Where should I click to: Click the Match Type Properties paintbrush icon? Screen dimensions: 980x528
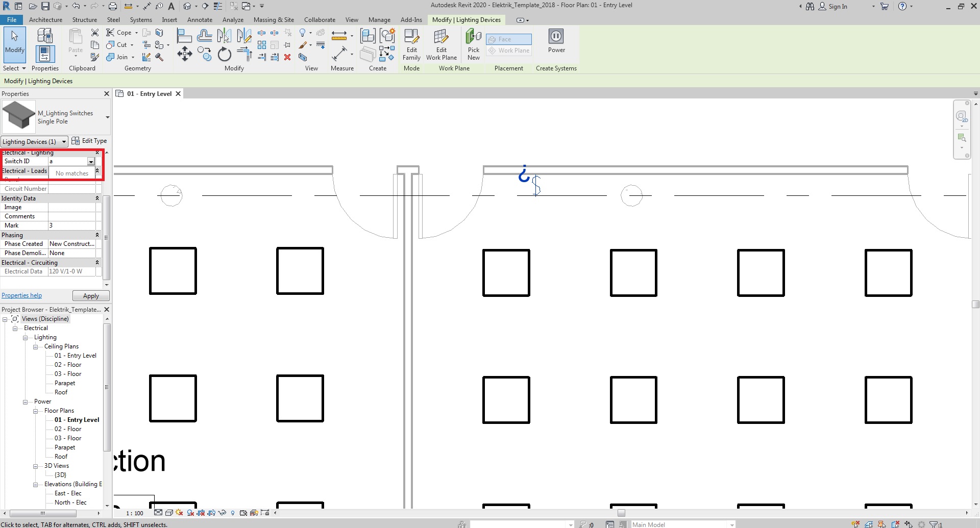point(95,57)
